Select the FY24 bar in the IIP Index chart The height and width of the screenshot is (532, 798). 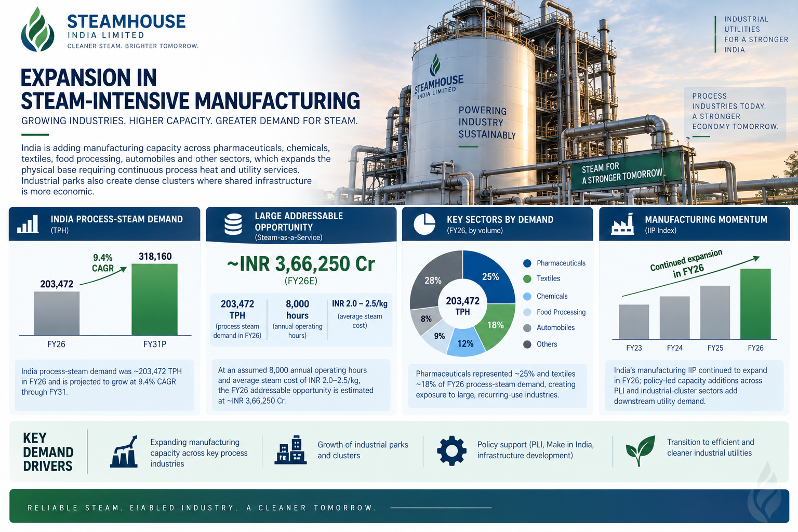(x=674, y=318)
